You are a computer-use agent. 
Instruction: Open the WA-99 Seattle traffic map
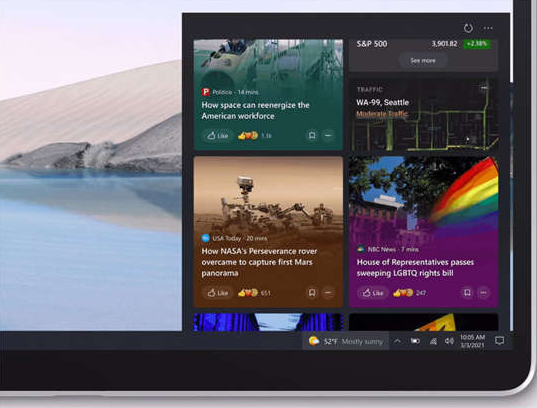(424, 114)
